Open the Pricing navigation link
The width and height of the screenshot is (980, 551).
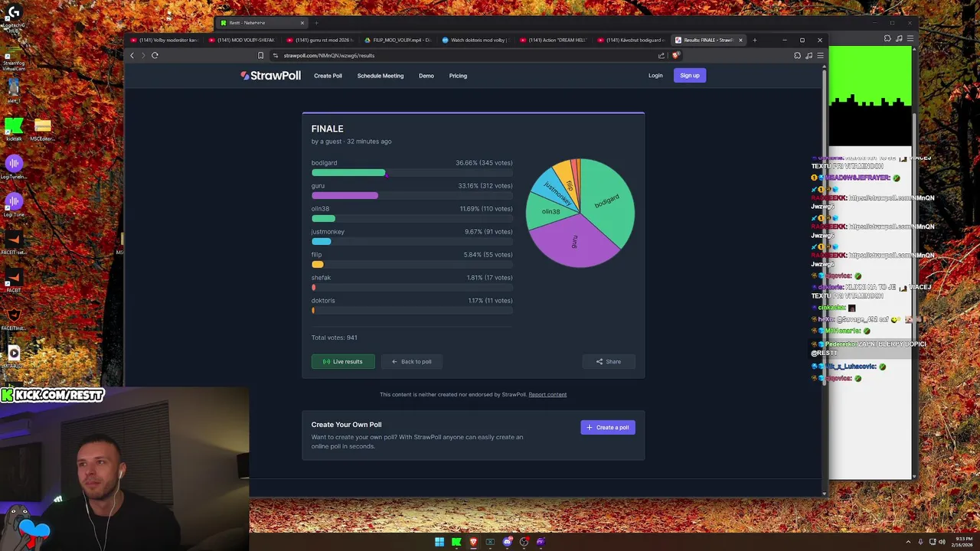coord(458,76)
